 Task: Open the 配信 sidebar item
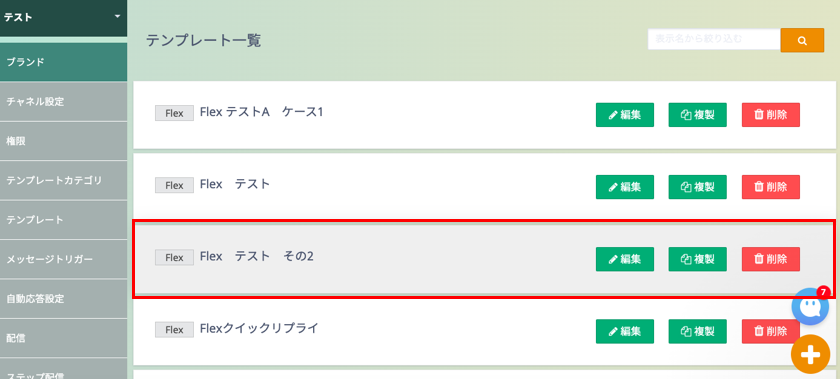pos(63,338)
